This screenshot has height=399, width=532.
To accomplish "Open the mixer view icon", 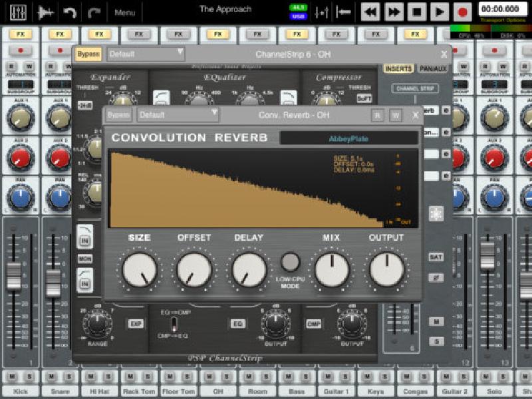I will pos(18,12).
